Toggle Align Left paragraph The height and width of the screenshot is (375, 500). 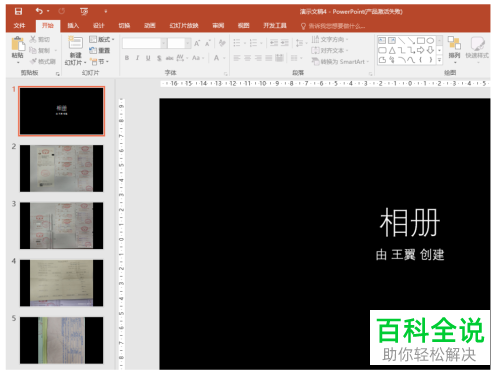237,58
